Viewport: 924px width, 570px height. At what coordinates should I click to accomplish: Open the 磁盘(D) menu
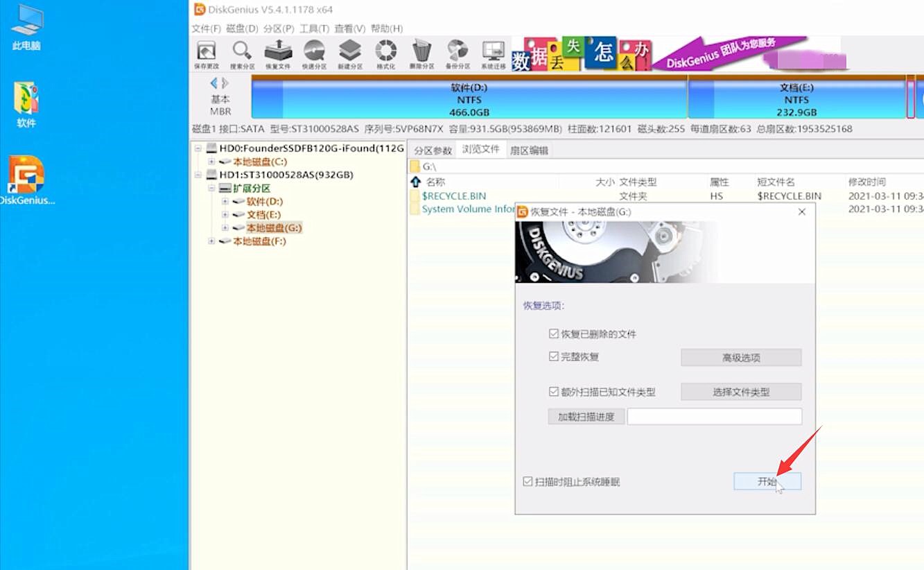pos(242,28)
